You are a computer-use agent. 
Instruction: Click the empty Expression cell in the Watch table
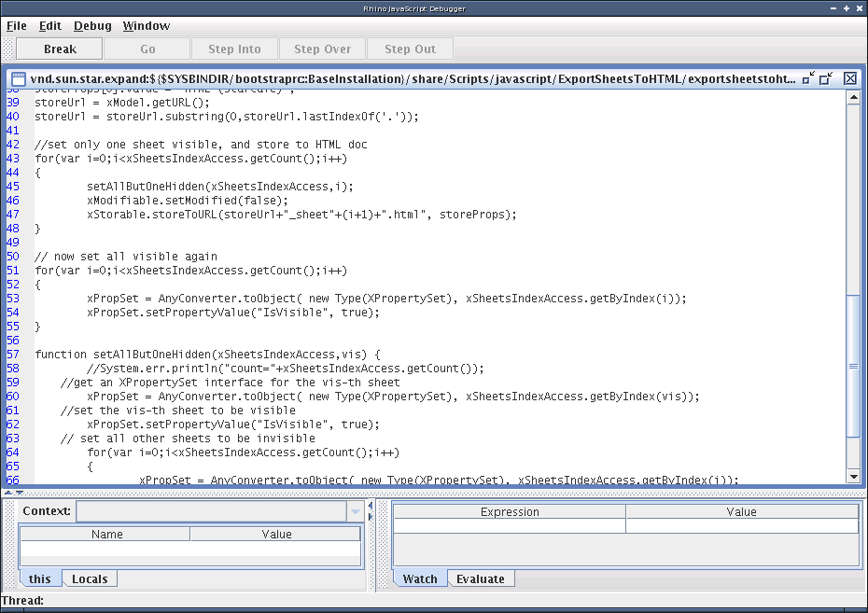click(x=510, y=526)
